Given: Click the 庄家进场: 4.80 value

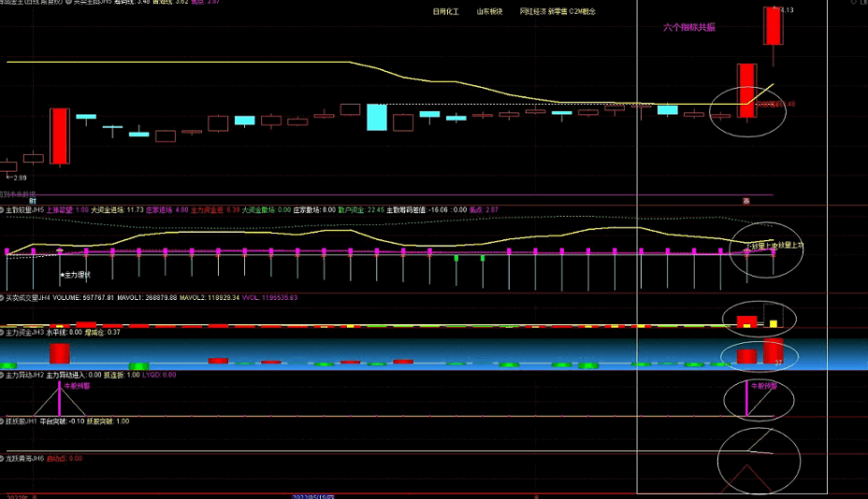Looking at the screenshot, I should pyautogui.click(x=167, y=210).
